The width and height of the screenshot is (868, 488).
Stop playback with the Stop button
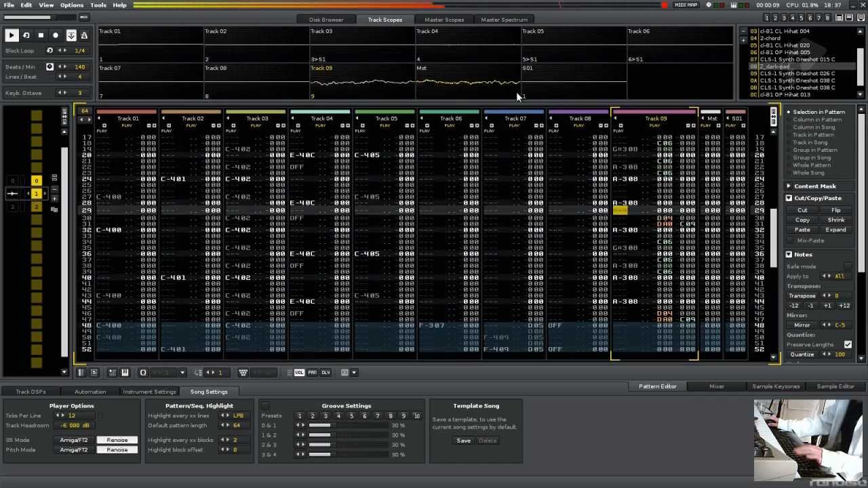(41, 35)
